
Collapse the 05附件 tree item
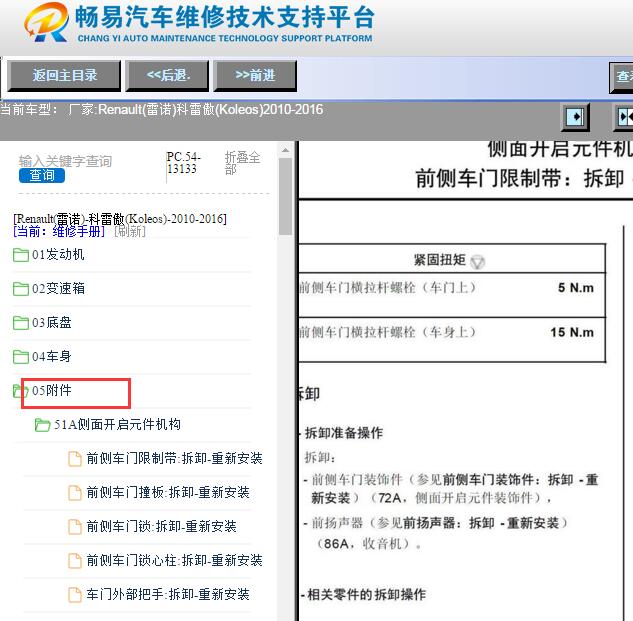(x=52, y=390)
